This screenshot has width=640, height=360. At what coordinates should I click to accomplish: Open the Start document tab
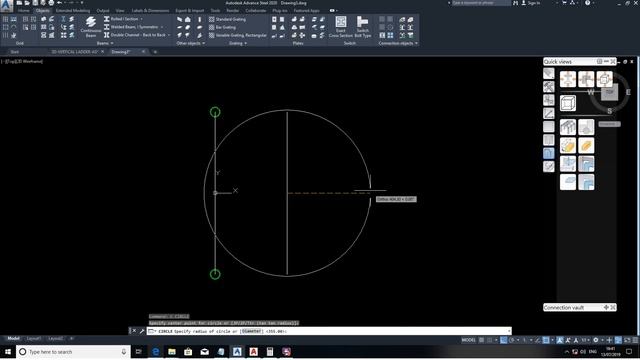point(15,52)
